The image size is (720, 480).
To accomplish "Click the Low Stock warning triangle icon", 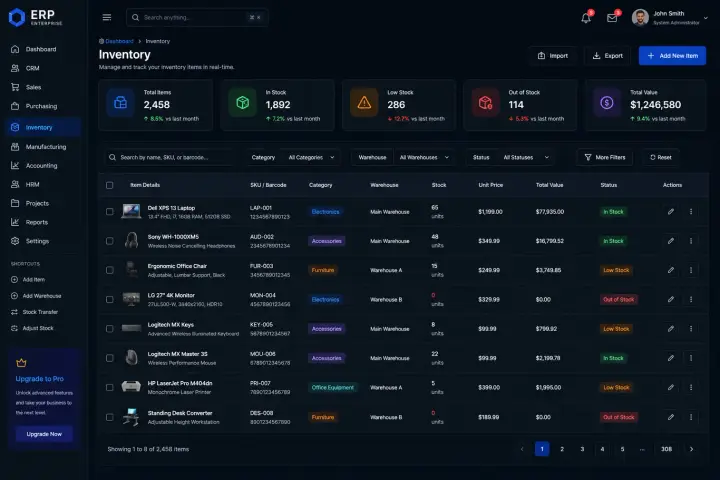I will pyautogui.click(x=364, y=102).
